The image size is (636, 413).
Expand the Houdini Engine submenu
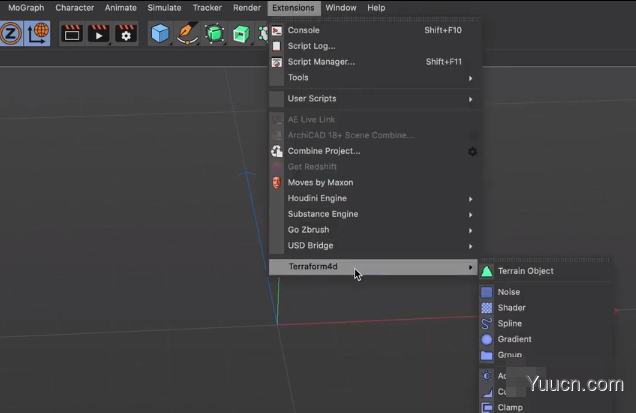tap(374, 198)
